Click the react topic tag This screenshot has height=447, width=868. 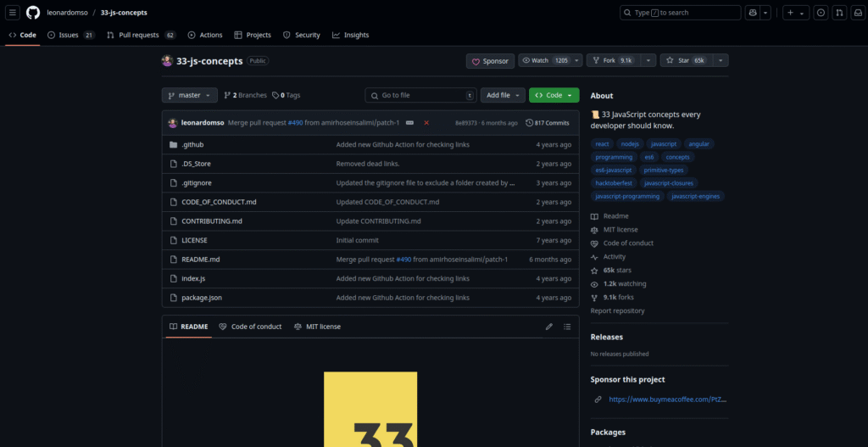click(603, 144)
